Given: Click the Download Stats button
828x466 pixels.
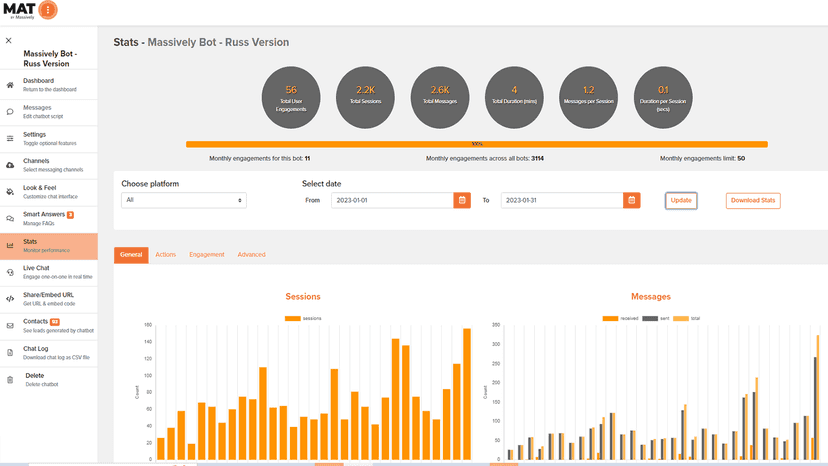Looking at the screenshot, I should [x=753, y=200].
